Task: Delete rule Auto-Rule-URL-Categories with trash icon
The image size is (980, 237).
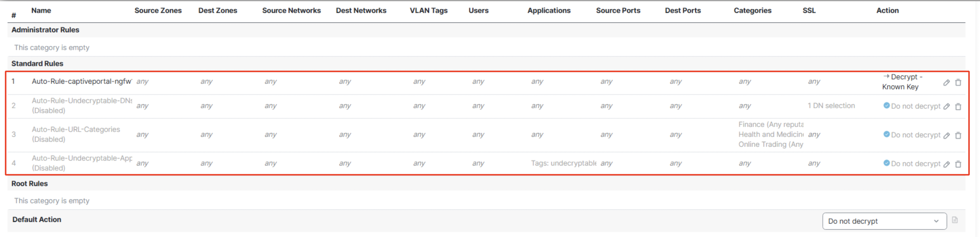Action: tap(958, 135)
